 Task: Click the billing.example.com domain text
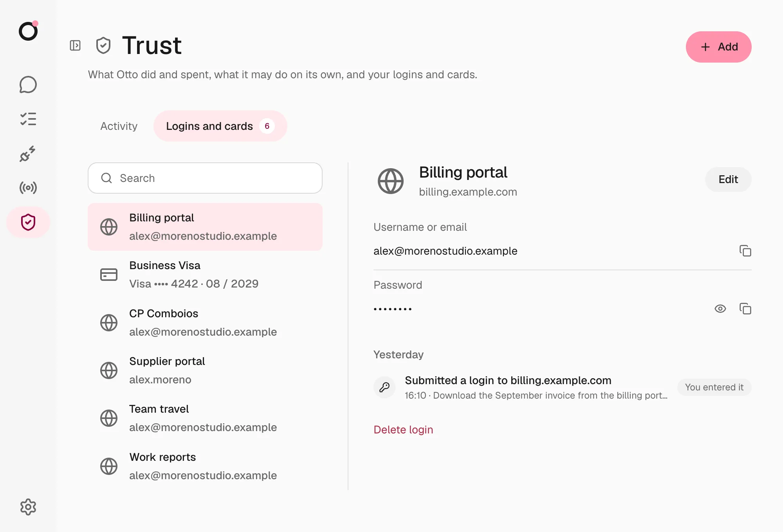468,192
